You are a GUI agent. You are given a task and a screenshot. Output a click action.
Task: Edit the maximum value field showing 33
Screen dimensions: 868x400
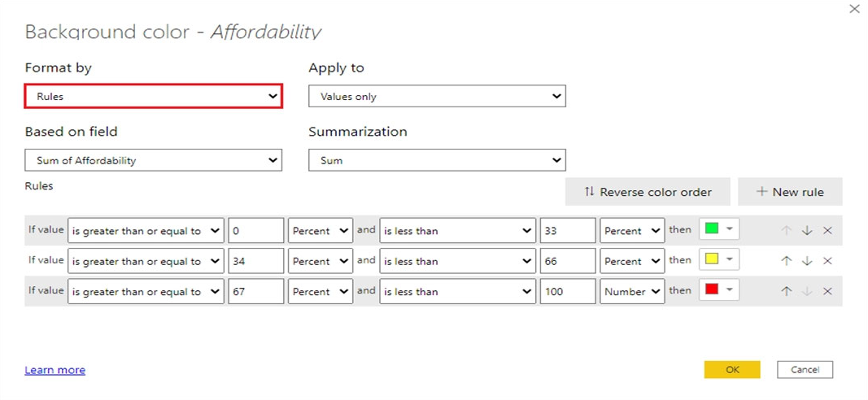[x=568, y=231]
